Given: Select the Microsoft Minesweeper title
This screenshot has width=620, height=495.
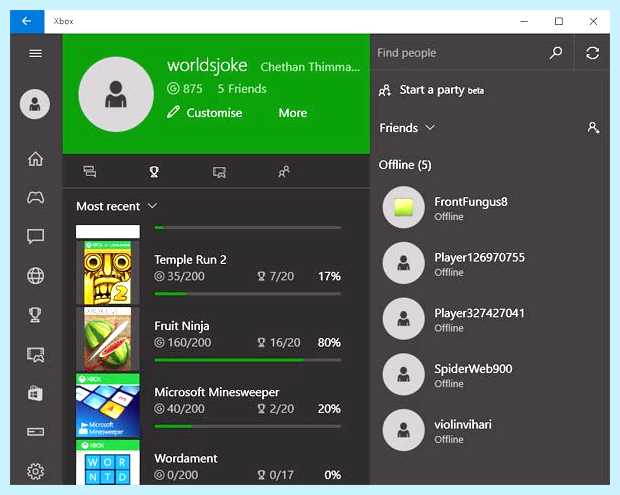Looking at the screenshot, I should 217,392.
